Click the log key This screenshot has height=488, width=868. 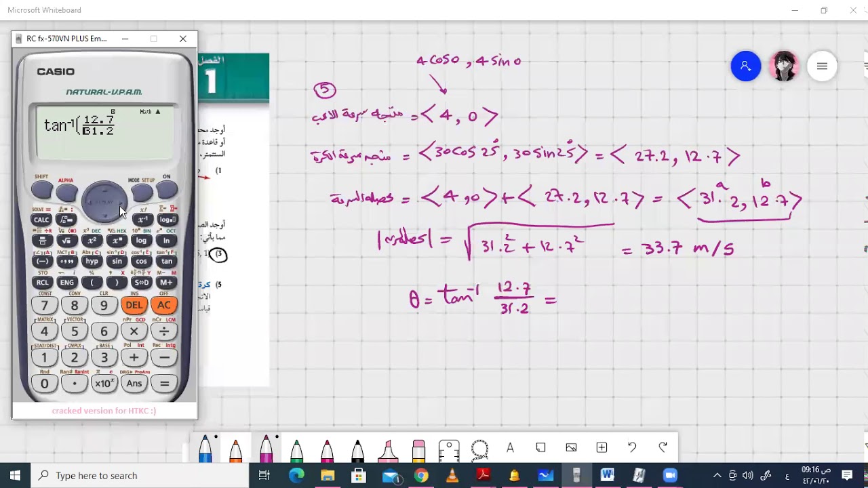coord(141,241)
